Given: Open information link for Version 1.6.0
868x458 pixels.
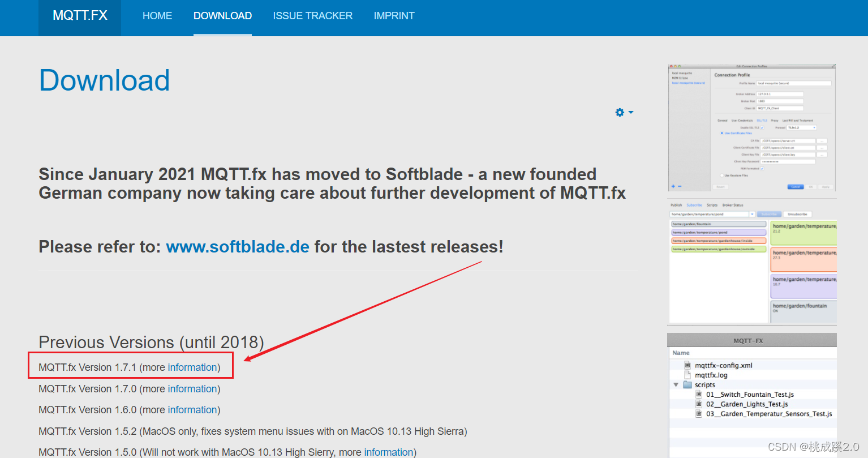Looking at the screenshot, I should 192,410.
